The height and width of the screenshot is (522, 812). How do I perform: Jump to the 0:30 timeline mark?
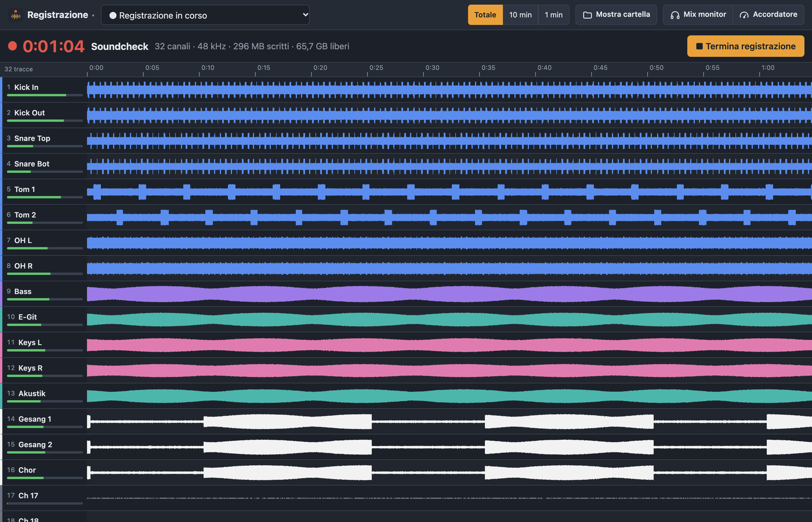click(x=432, y=68)
